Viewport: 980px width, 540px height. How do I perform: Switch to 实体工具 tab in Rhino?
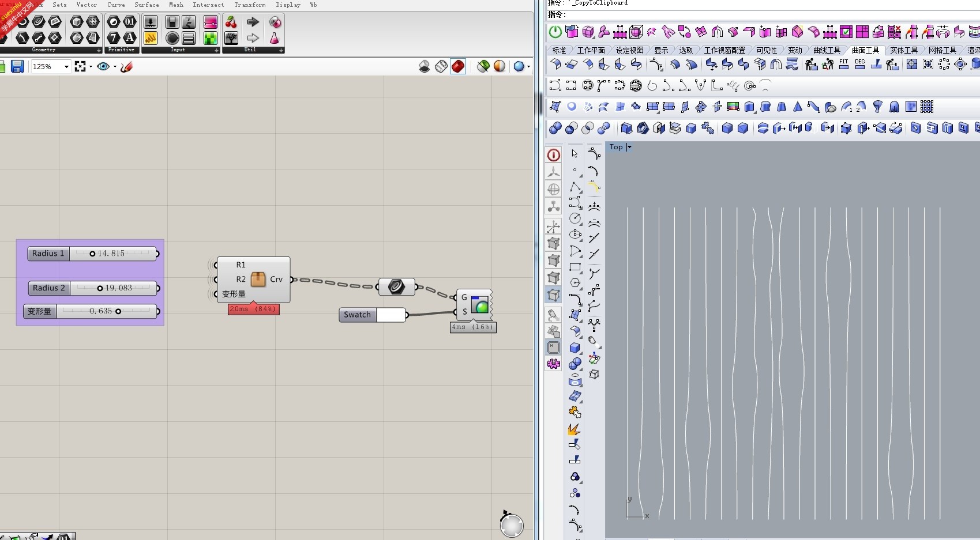[x=903, y=50]
